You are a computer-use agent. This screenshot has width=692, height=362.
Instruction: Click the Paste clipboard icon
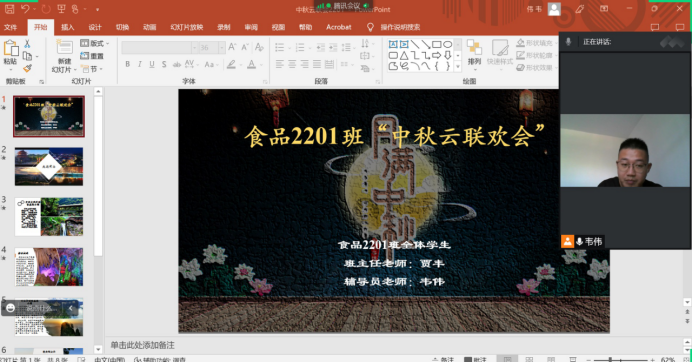pos(10,48)
